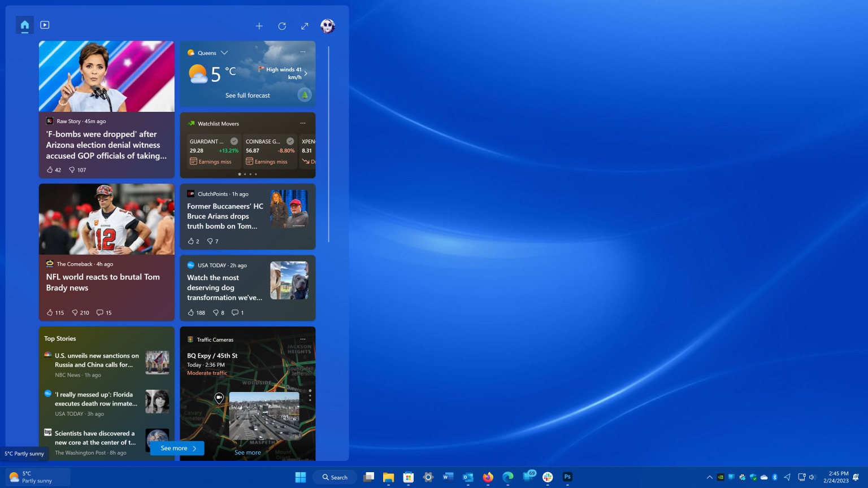Image resolution: width=868 pixels, height=488 pixels.
Task: Refresh the widgets feed
Action: click(x=282, y=26)
